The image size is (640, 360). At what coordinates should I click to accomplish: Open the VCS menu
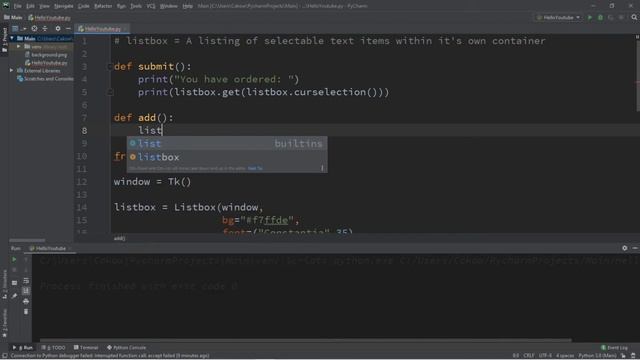click(x=151, y=6)
